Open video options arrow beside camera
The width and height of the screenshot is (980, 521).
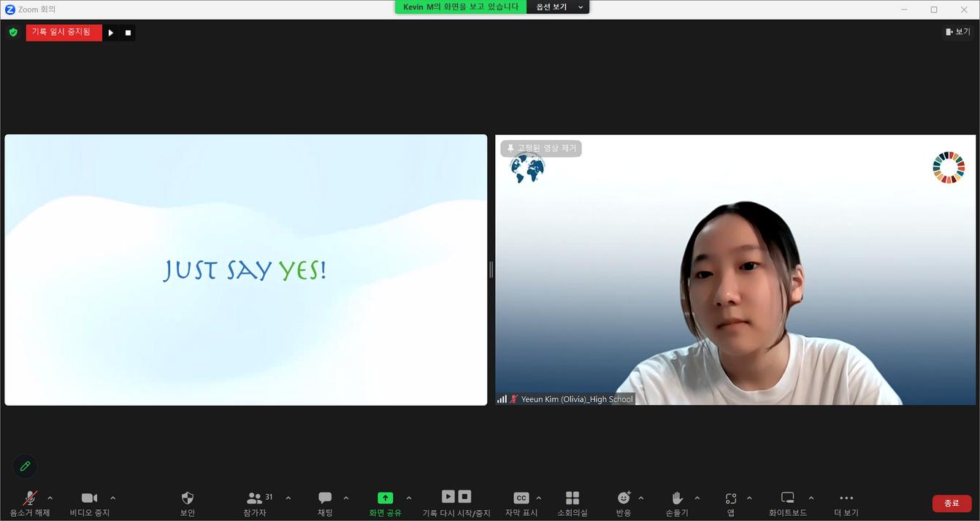[x=113, y=498]
